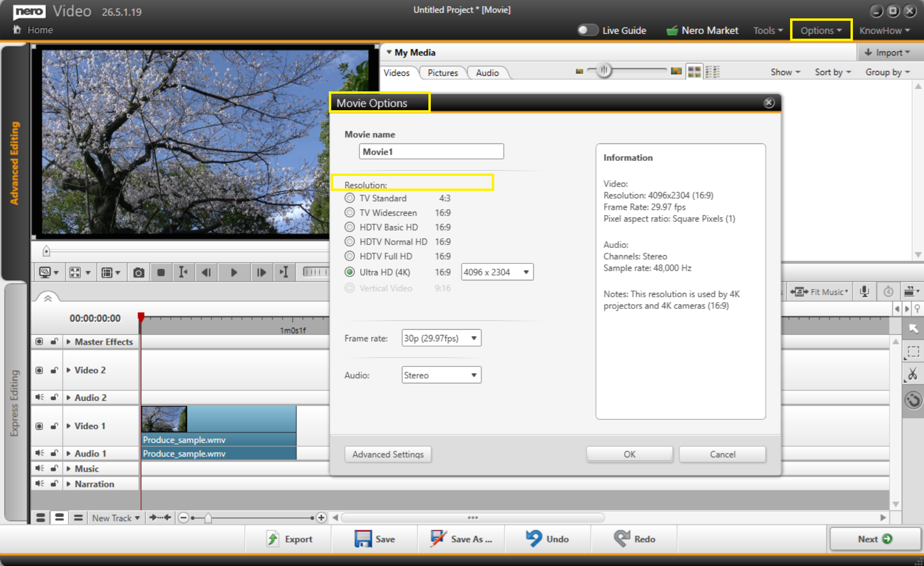
Task: Select the marquee selection tool
Action: pyautogui.click(x=913, y=351)
